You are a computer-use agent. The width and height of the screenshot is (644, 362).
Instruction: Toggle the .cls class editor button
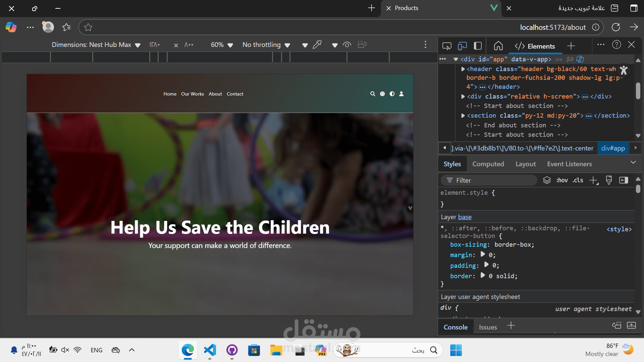578,180
